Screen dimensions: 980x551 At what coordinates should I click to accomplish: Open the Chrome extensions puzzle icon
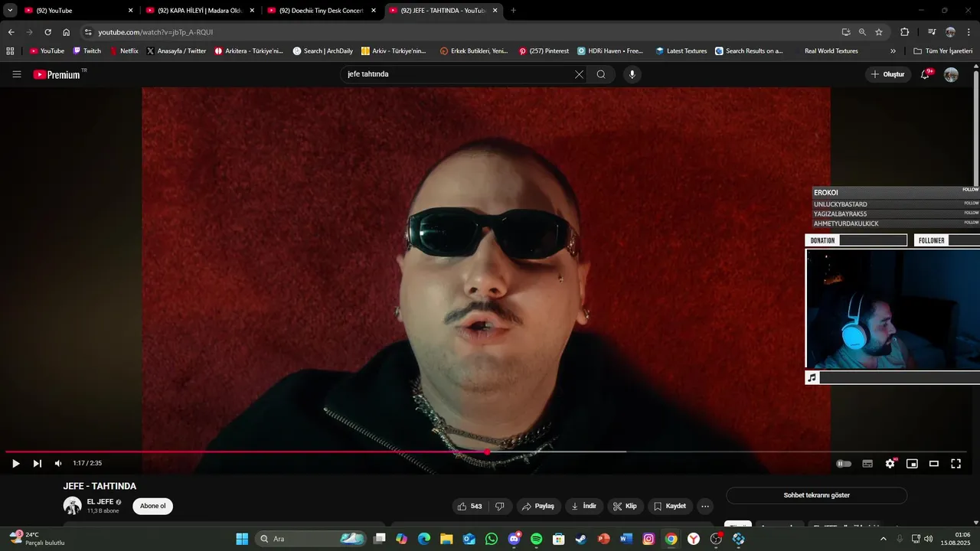point(904,32)
